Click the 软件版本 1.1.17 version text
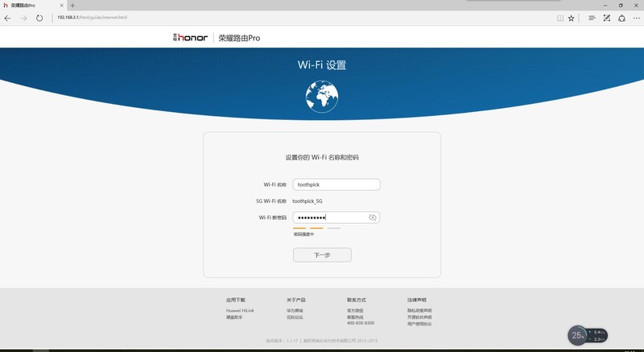Image resolution: width=644 pixels, height=352 pixels. [x=282, y=341]
